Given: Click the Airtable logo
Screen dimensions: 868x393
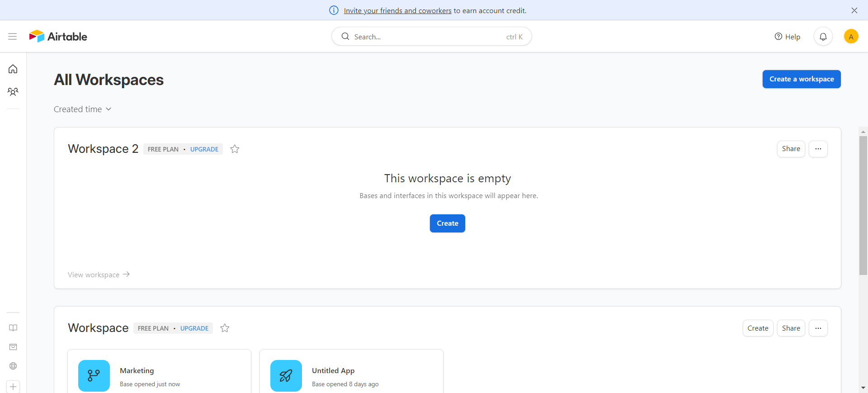Looking at the screenshot, I should [58, 36].
